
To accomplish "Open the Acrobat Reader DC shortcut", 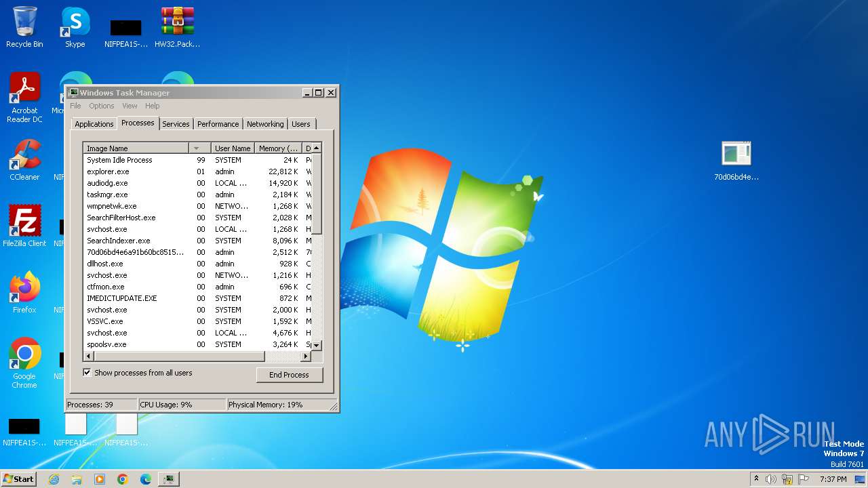I will point(24,98).
